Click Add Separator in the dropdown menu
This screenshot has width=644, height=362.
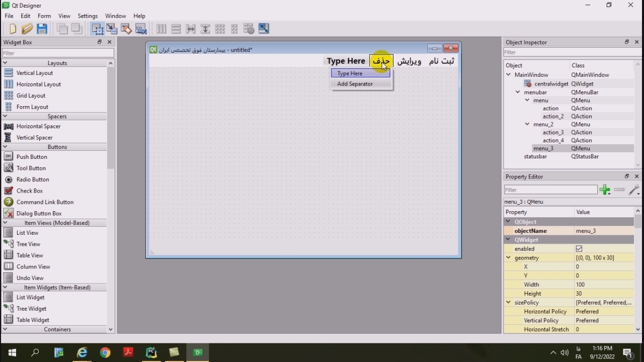coord(355,84)
